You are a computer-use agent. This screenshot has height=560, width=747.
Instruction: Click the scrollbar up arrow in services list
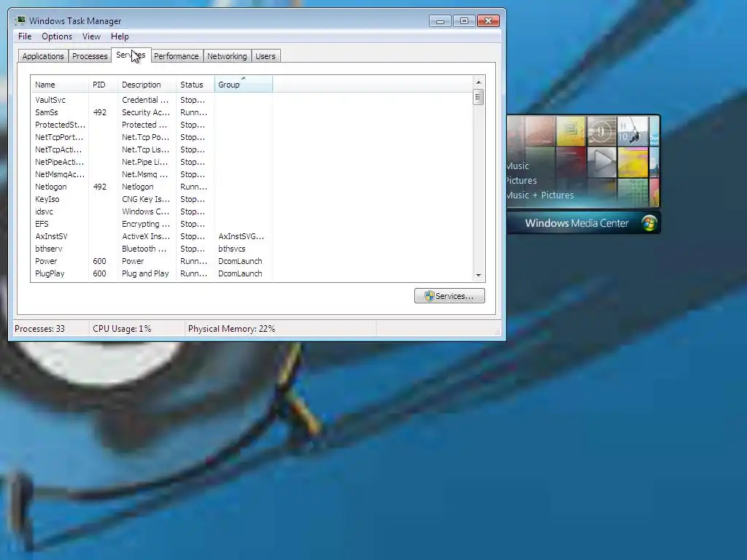click(479, 82)
